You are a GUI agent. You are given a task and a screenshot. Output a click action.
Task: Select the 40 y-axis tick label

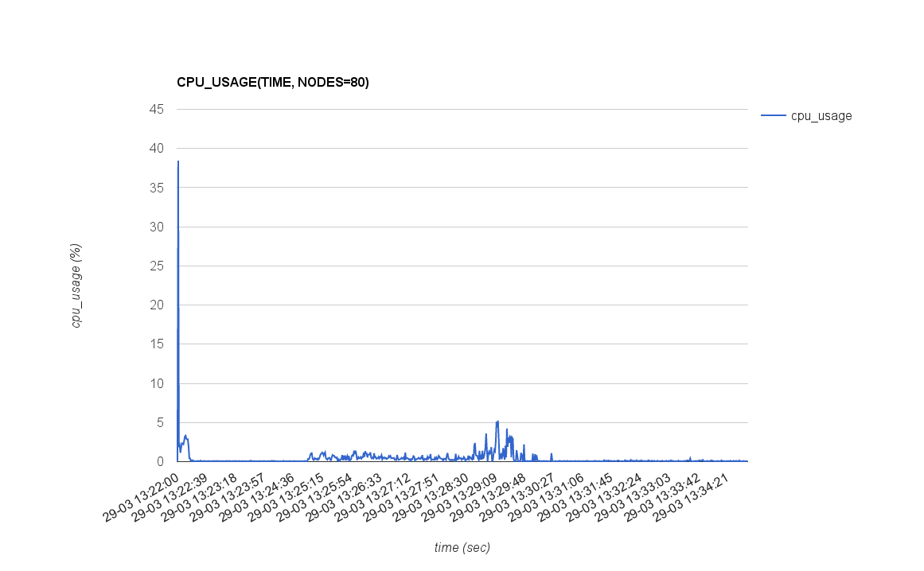coord(156,149)
